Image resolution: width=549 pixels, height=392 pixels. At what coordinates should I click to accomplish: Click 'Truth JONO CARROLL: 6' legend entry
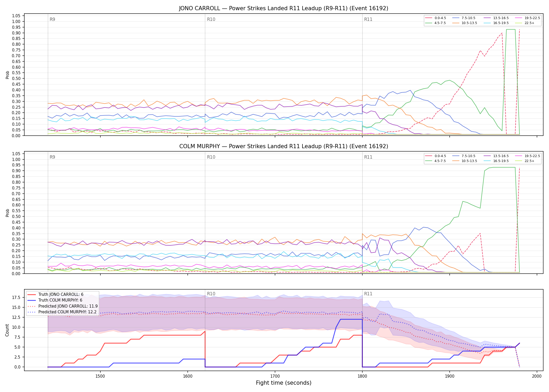55,295
